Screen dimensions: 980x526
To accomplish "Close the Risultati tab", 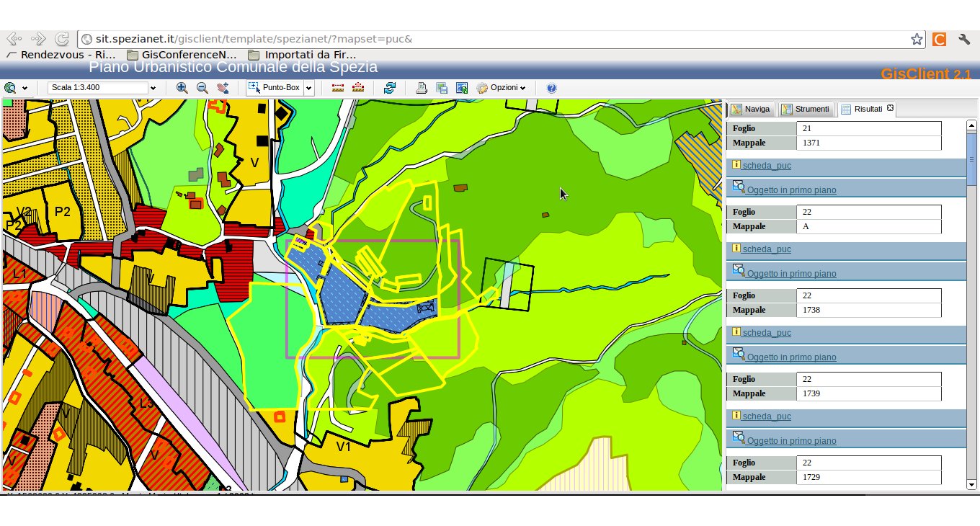I will click(890, 108).
